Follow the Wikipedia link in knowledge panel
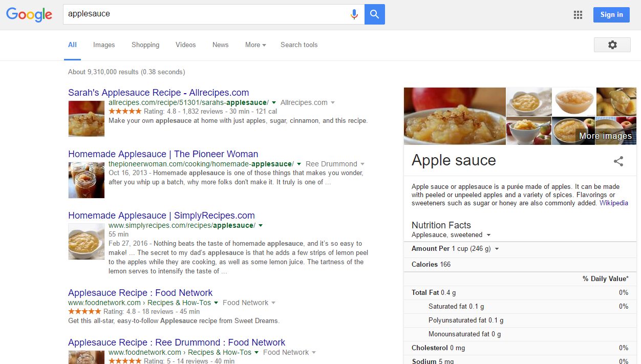This screenshot has height=364, width=641. tap(614, 203)
